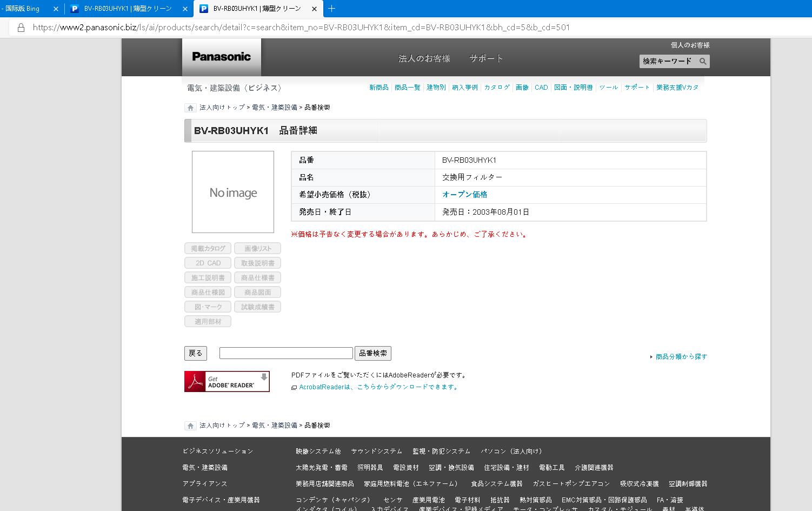Viewport: 812px width, 511px height.
Task: Click 法人向けトップ in bottom breadcrumb
Action: 222,426
